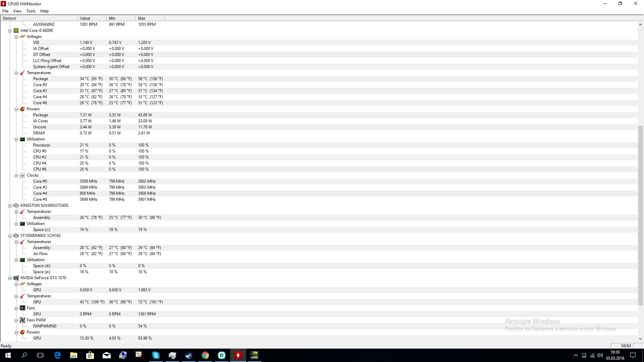This screenshot has height=362, width=644.
Task: Click the scrollbar up arrow
Action: pos(641,24)
